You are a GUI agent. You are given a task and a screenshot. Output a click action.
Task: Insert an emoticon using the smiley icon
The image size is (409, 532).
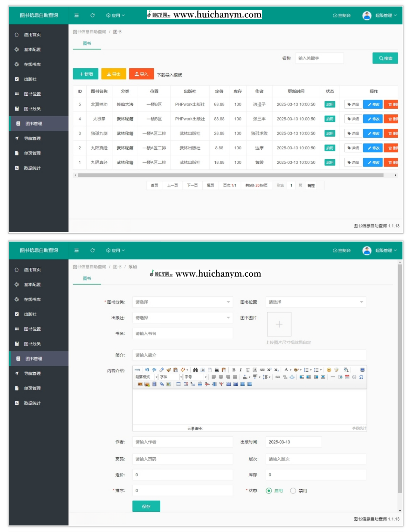pyautogui.click(x=329, y=370)
